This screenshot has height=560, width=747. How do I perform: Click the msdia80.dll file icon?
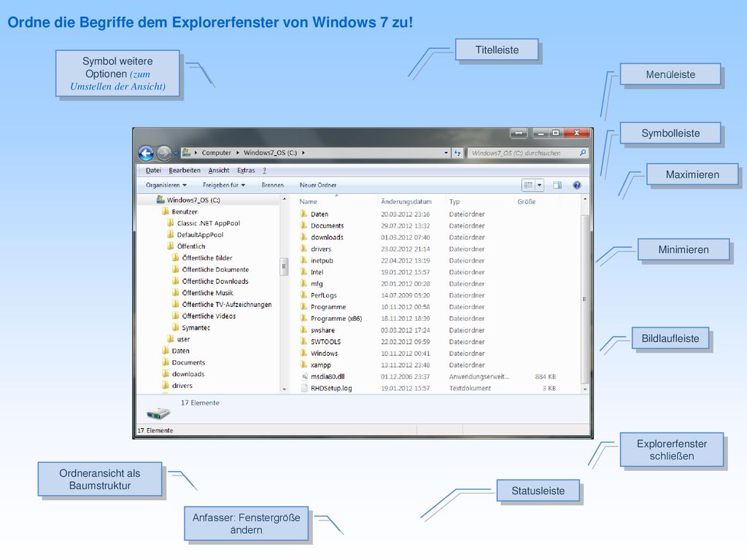click(x=304, y=376)
